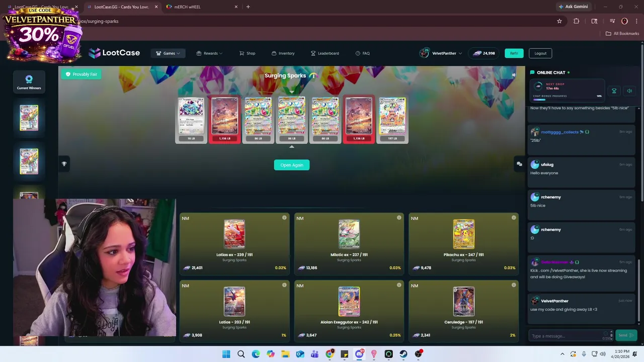Mute chat sound with speaker icon

pyautogui.click(x=629, y=91)
